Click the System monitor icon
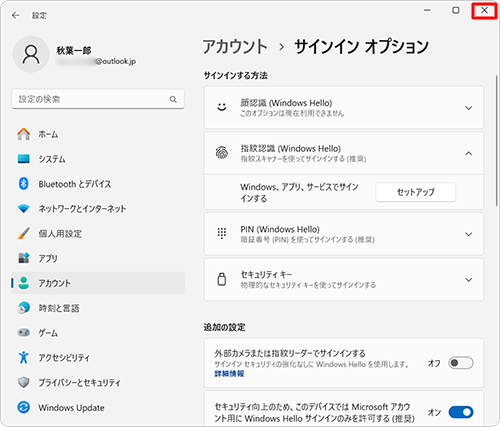The width and height of the screenshot is (500, 427). [24, 159]
